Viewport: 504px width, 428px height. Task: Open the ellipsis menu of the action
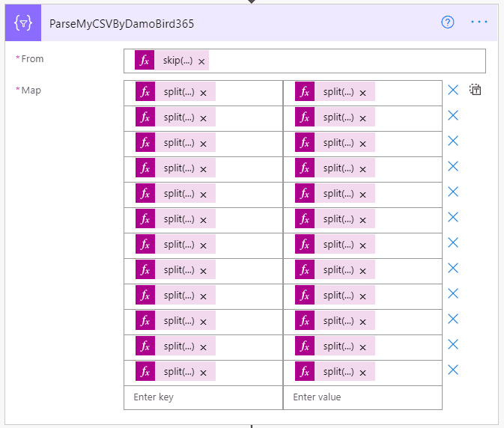479,22
